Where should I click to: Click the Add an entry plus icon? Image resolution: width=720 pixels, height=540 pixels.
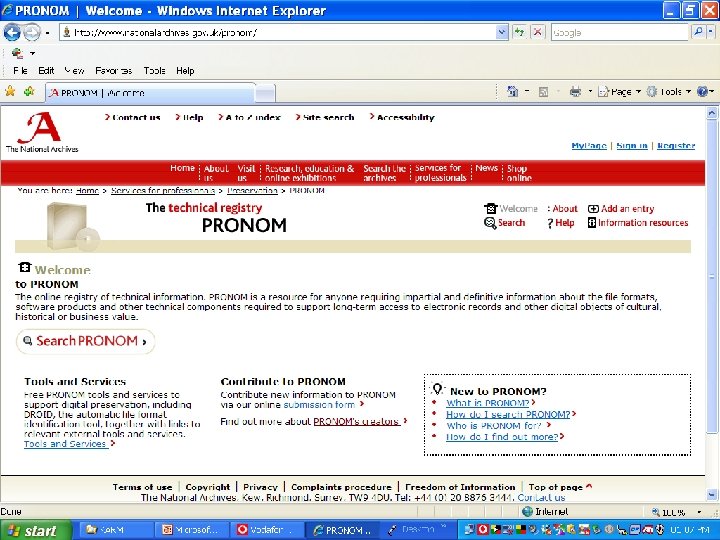tap(593, 209)
